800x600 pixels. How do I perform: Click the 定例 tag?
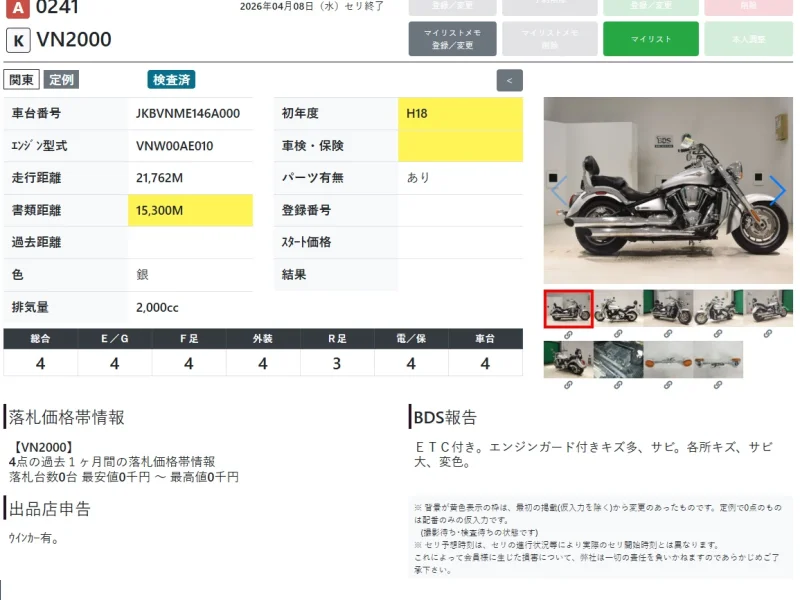(x=61, y=80)
